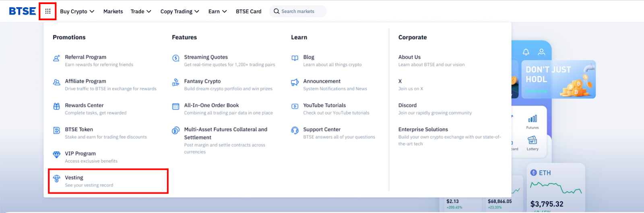Click the VIP Program diamond icon
Image resolution: width=644 pixels, height=213 pixels.
(x=57, y=155)
